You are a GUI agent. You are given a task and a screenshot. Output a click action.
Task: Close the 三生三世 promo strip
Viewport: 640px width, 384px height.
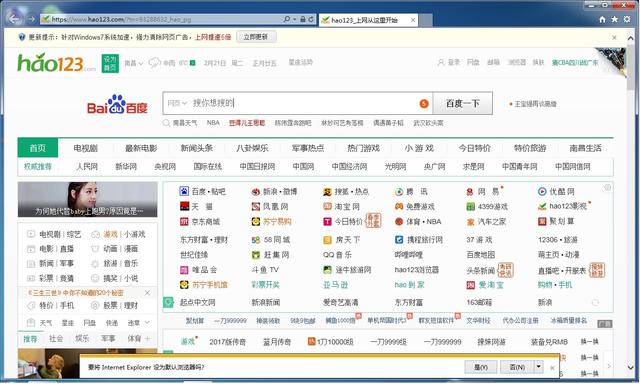(147, 293)
